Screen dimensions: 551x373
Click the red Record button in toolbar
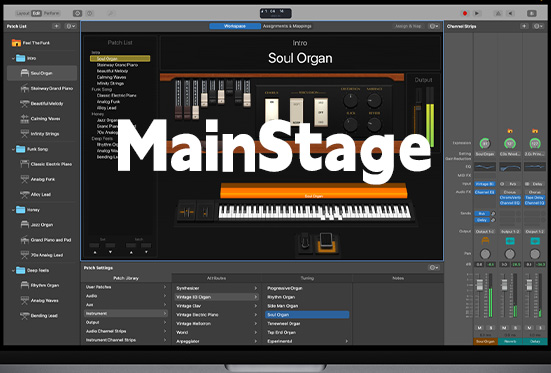point(465,13)
